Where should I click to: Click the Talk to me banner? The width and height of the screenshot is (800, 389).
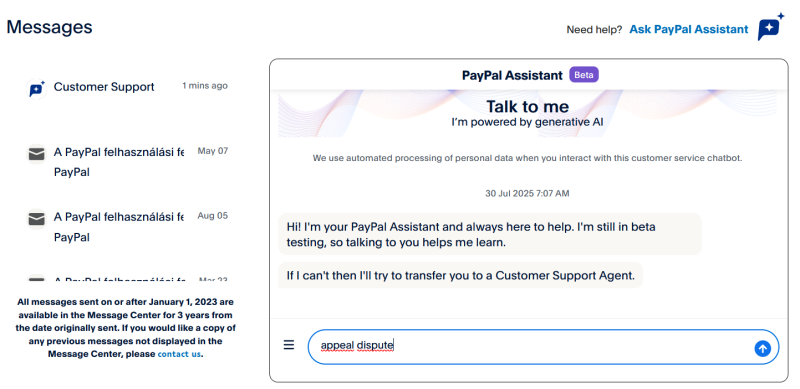[527, 113]
